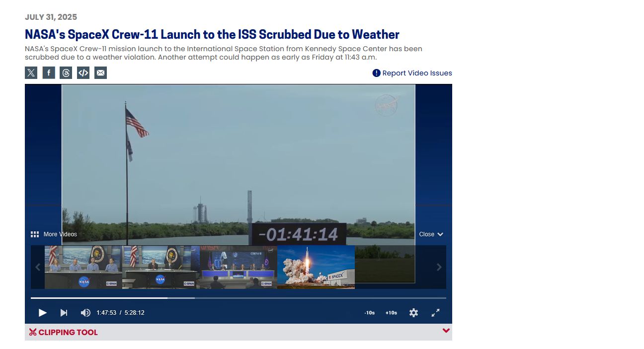This screenshot has width=644, height=349.
Task: Click the total duration 5:28:12
Action: pos(135,313)
